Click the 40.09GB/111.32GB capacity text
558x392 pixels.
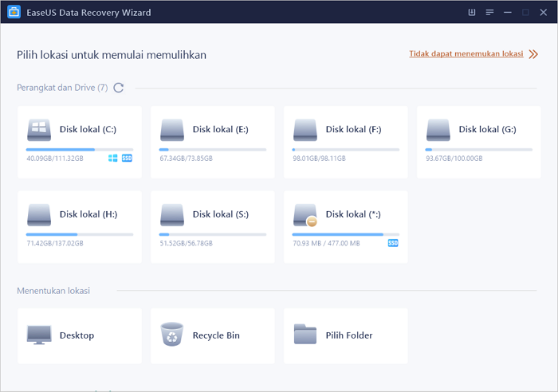[x=55, y=159]
